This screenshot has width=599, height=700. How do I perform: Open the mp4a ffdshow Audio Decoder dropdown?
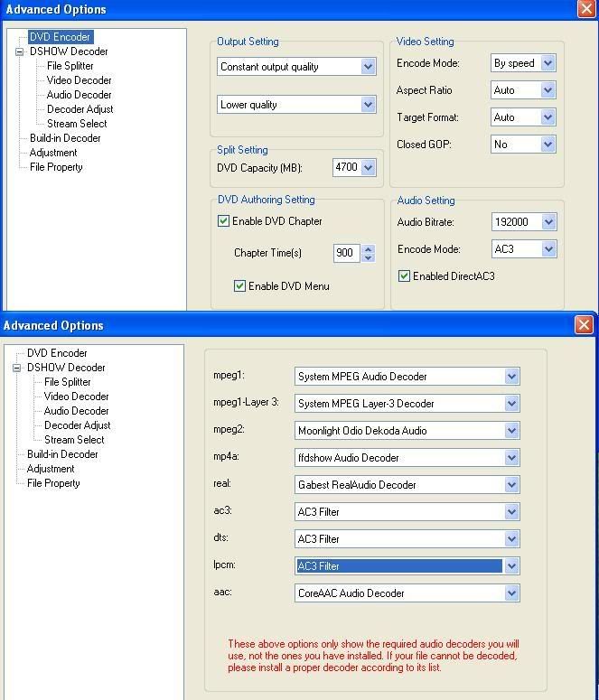[511, 458]
